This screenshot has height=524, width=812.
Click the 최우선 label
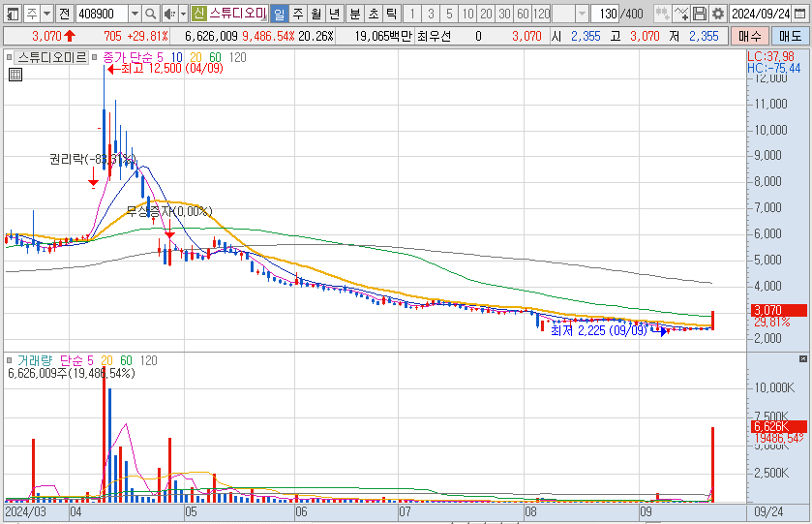click(x=434, y=36)
